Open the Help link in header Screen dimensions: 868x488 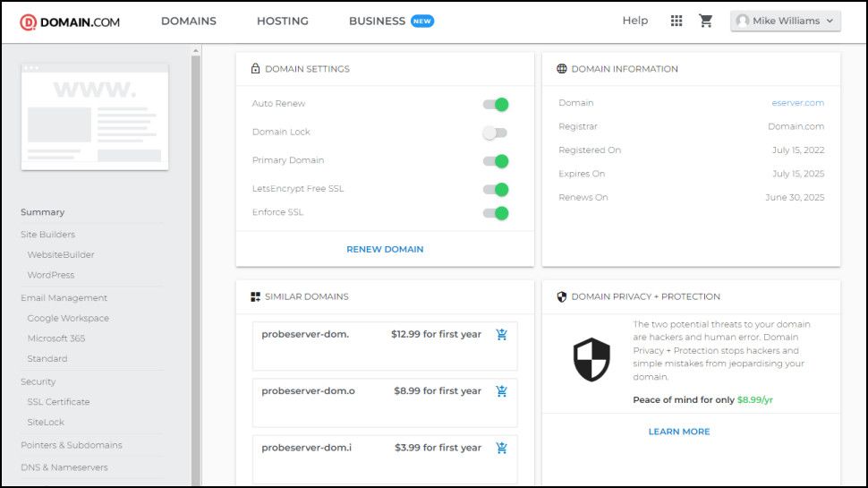point(635,21)
